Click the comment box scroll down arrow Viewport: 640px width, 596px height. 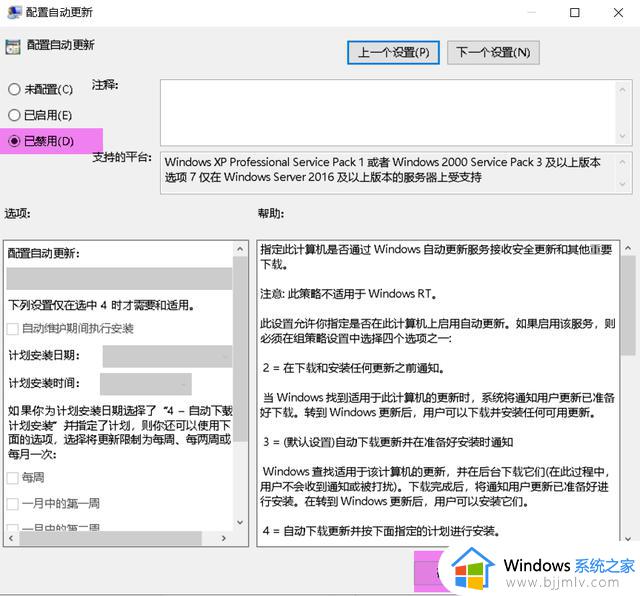[x=622, y=136]
